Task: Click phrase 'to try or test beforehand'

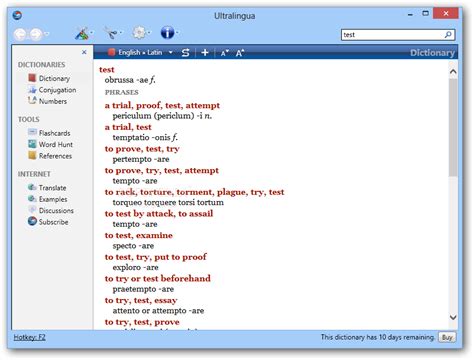Action: tap(158, 279)
